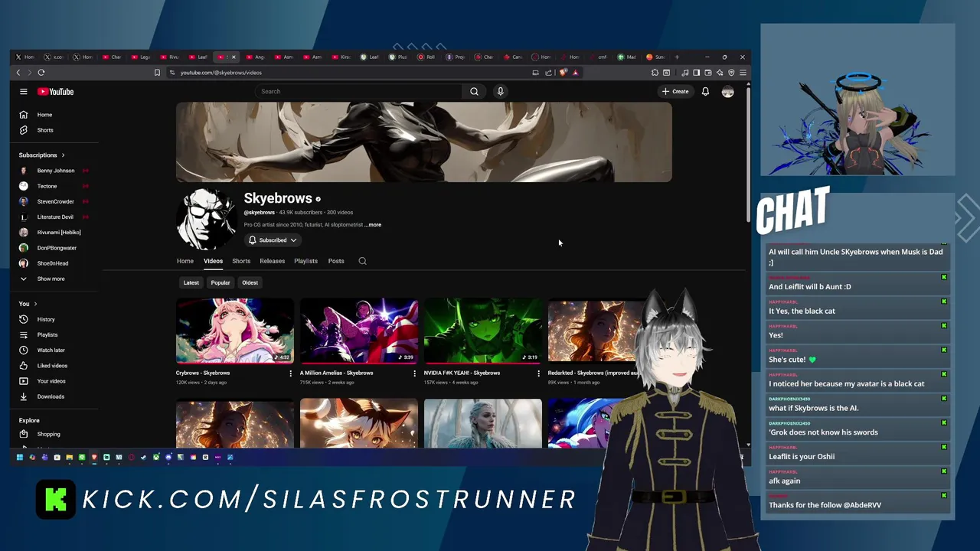Search within the channel icon
This screenshot has width=980, height=551.
[x=363, y=261]
